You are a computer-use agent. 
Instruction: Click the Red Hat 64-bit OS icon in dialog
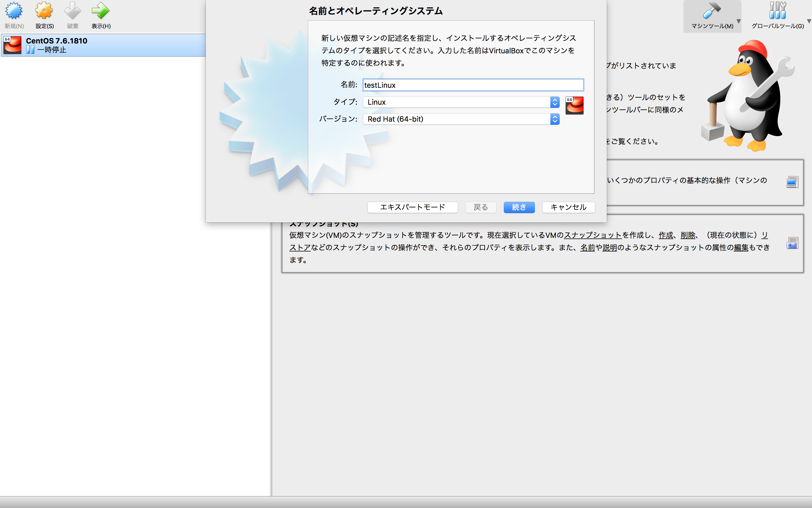tap(574, 106)
